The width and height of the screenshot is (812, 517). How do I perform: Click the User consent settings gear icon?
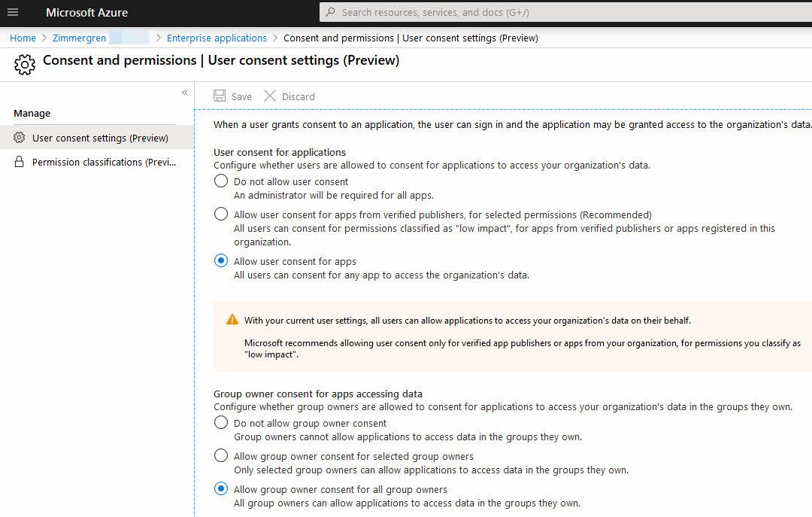tap(19, 138)
